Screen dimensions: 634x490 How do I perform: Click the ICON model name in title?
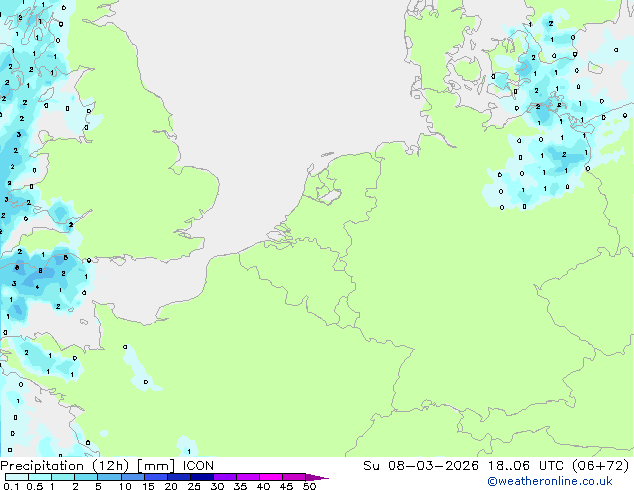198,466
